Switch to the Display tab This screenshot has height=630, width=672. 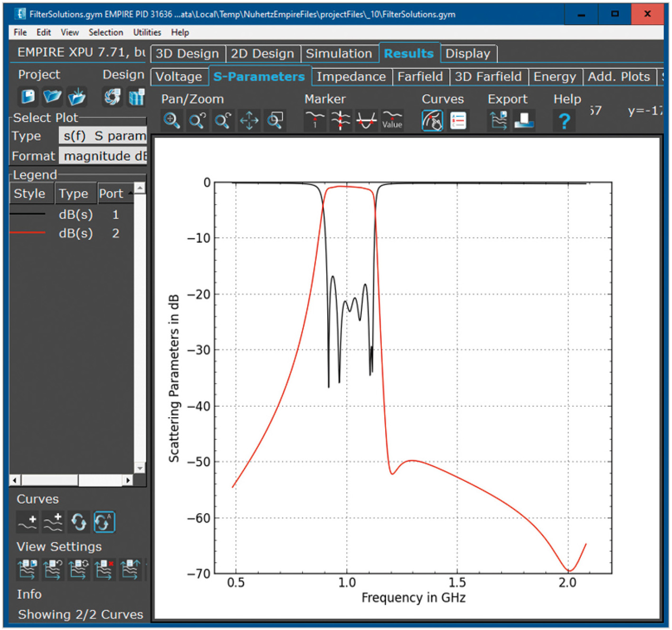[468, 54]
